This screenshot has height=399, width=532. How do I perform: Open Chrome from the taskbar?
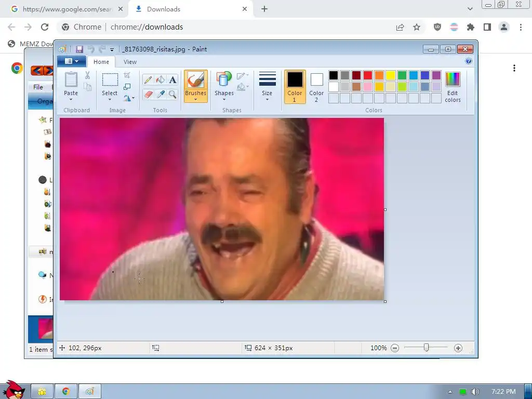[x=66, y=392]
